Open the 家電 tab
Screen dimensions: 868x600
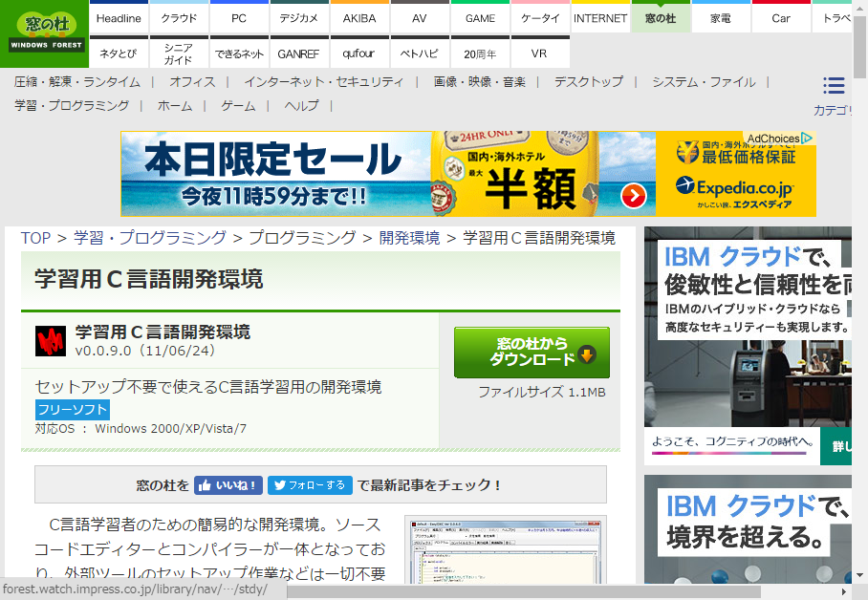[x=721, y=18]
